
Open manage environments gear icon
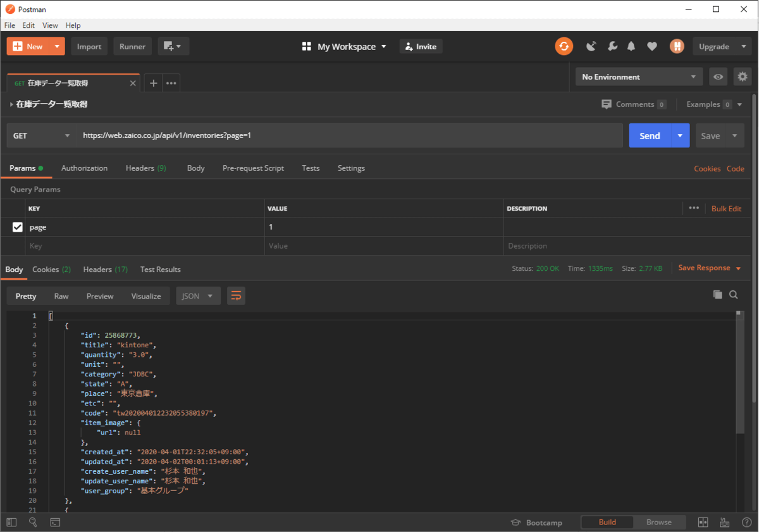tap(743, 77)
